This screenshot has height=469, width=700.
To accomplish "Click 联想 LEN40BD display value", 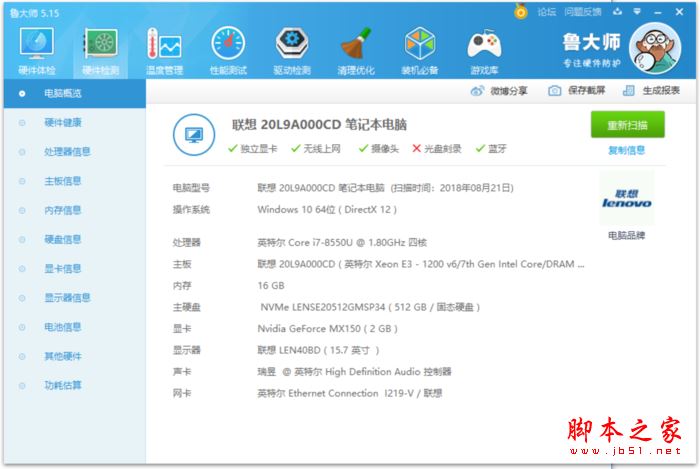I will 318,350.
